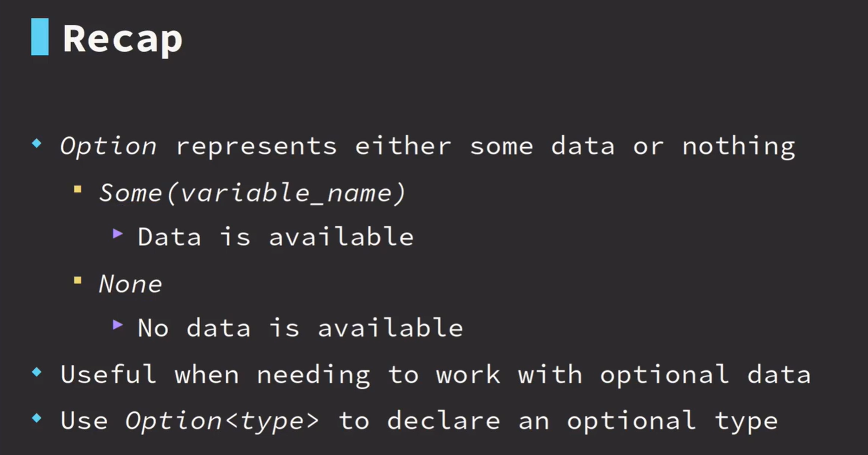Screen dimensions: 868x455
Task: Click the text "Data is available"
Action: coord(276,237)
